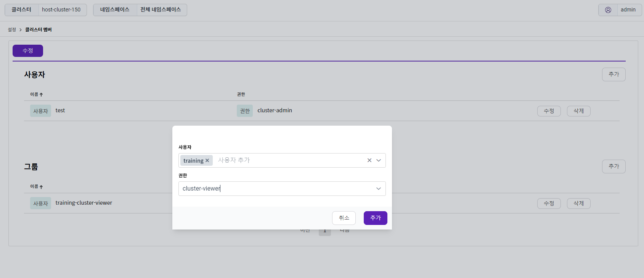Click the 사용자 badge in test row
The width and height of the screenshot is (644, 278).
(40, 111)
